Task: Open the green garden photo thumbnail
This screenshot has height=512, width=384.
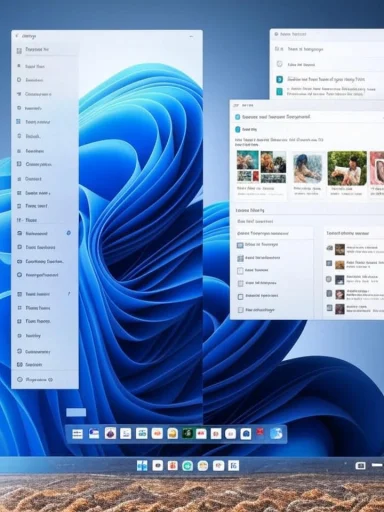Action: pos(347,168)
